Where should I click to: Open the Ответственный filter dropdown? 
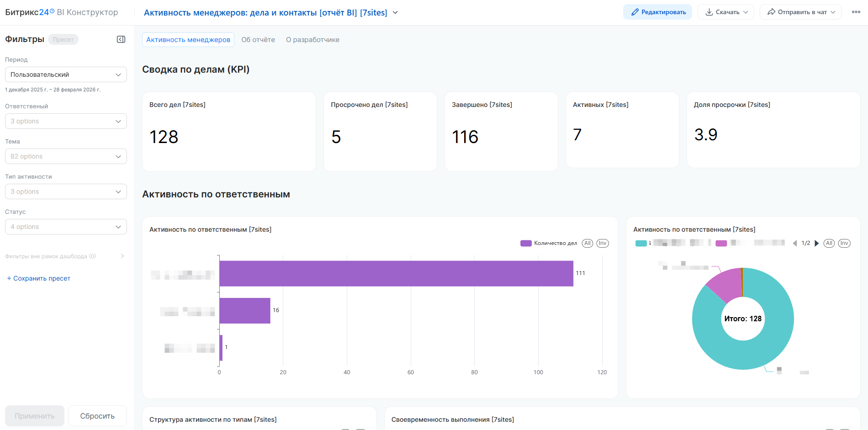pos(66,121)
